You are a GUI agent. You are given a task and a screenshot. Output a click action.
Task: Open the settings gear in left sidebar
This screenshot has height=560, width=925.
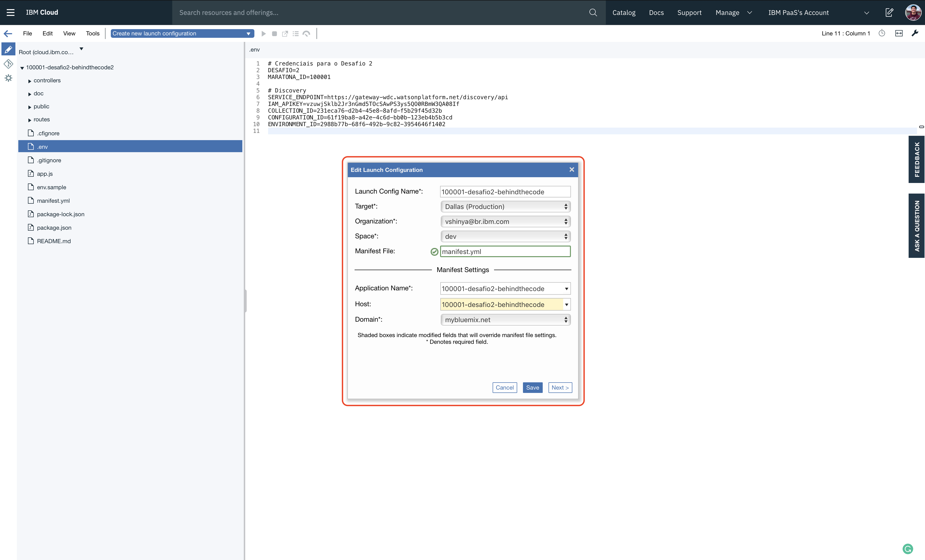[8, 78]
